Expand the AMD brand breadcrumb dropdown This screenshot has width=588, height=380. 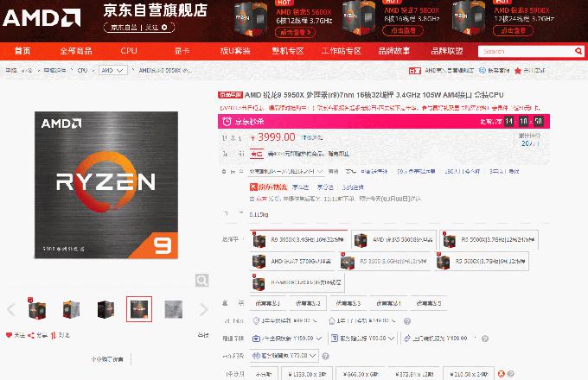pyautogui.click(x=113, y=70)
